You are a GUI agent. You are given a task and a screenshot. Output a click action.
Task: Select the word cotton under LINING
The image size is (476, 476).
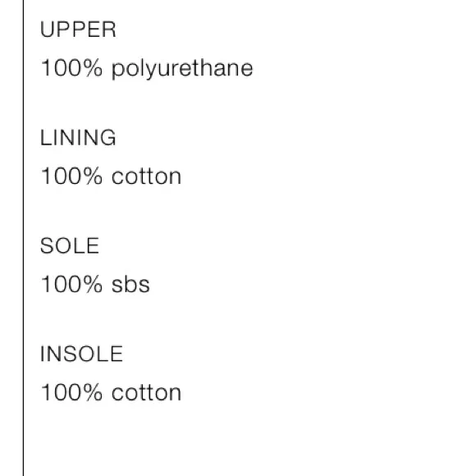coord(146,176)
